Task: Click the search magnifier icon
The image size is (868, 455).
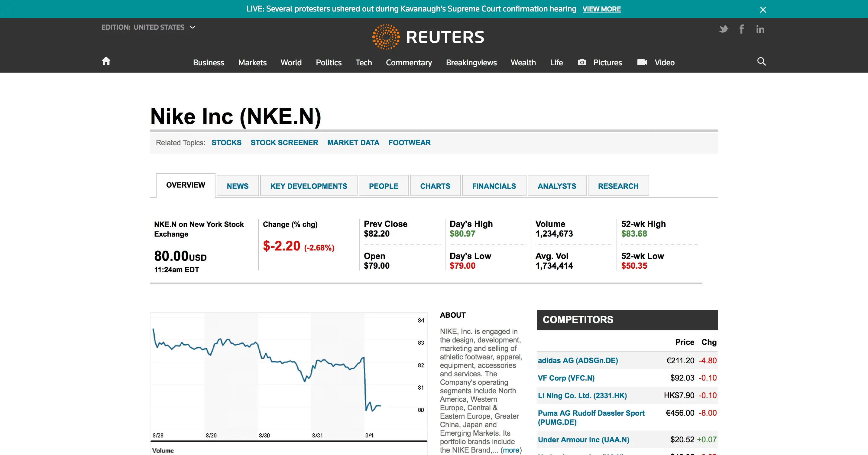Action: [x=761, y=61]
